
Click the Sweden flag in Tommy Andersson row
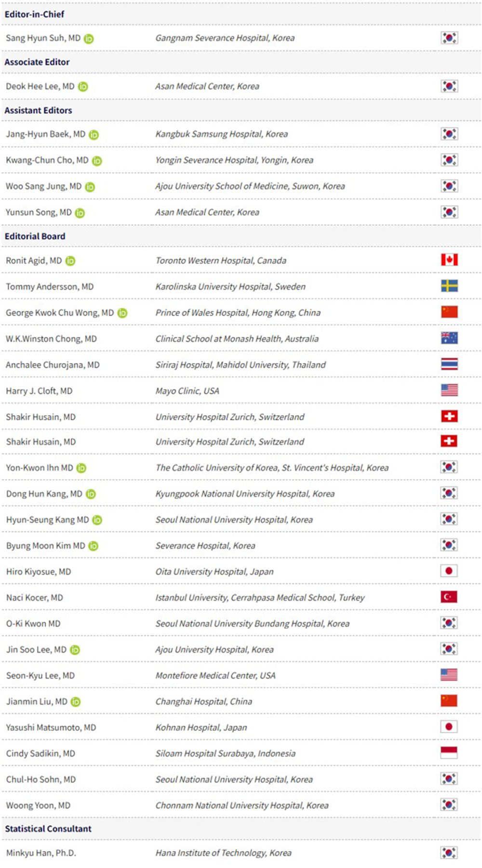(x=449, y=286)
